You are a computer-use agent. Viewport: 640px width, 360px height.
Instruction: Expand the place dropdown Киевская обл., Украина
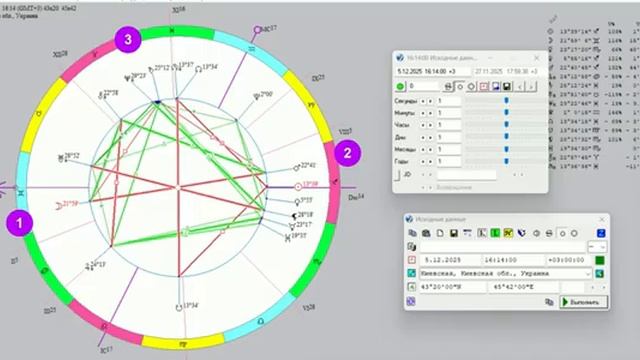pyautogui.click(x=588, y=274)
